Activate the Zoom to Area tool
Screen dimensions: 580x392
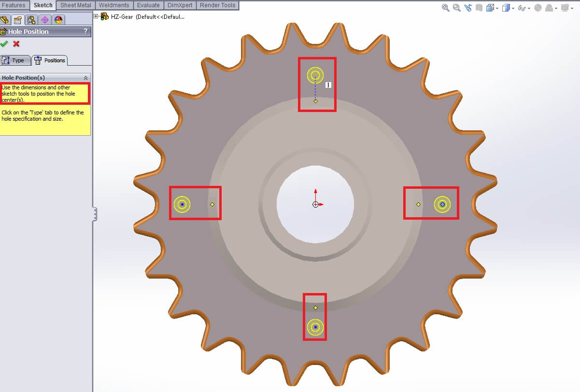pyautogui.click(x=456, y=7)
